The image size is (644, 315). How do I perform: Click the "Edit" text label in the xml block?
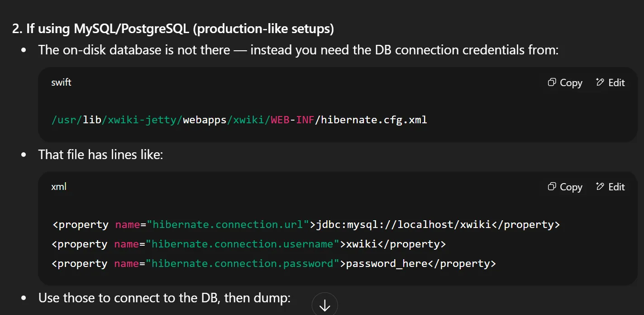[616, 187]
